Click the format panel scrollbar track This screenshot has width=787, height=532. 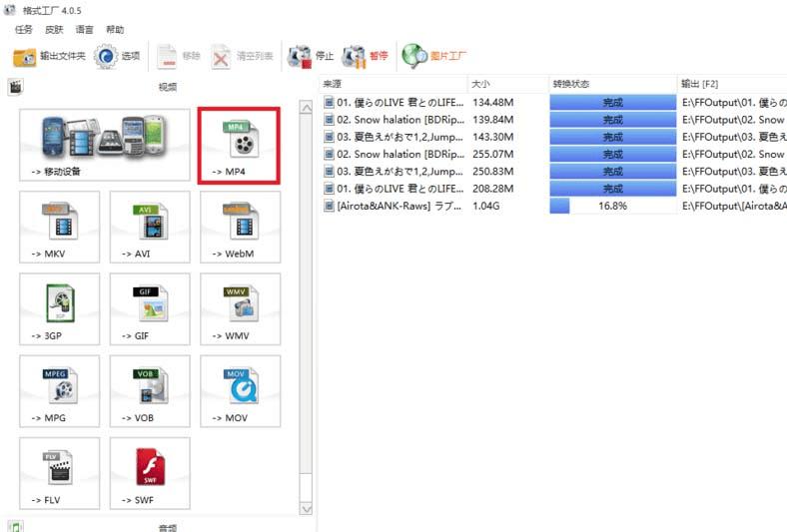click(x=306, y=308)
